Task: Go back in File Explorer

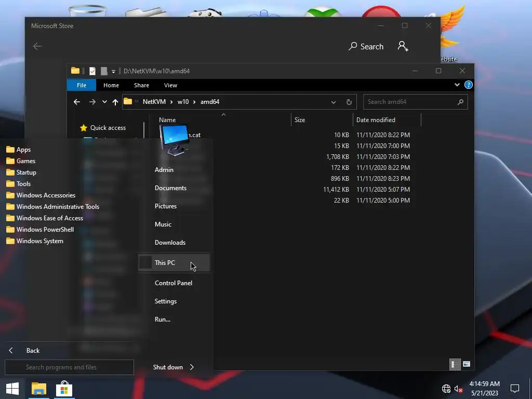Action: tap(77, 102)
